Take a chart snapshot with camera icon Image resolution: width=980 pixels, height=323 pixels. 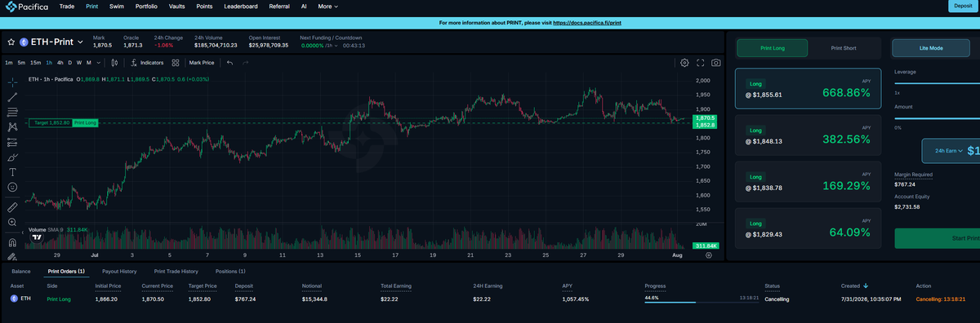click(x=715, y=62)
